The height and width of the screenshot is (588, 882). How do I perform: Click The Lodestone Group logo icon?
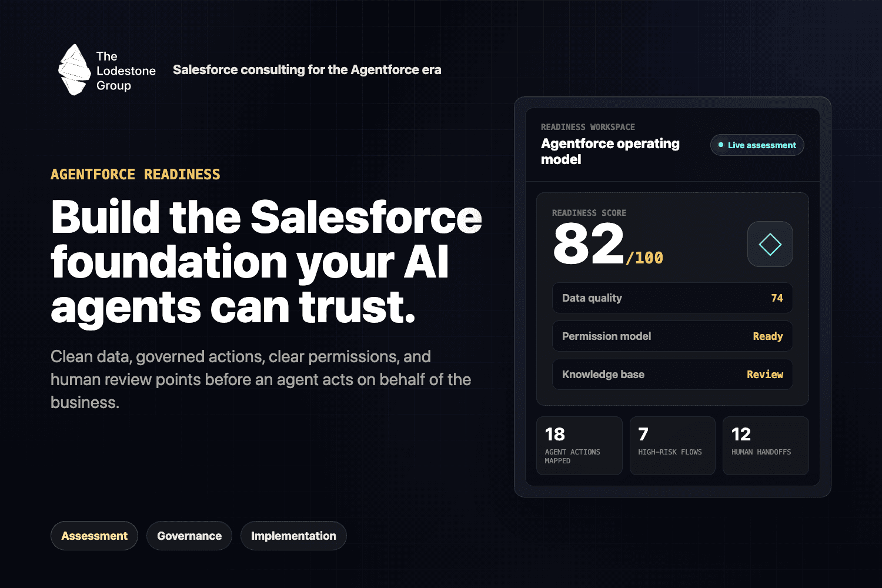[x=74, y=70]
